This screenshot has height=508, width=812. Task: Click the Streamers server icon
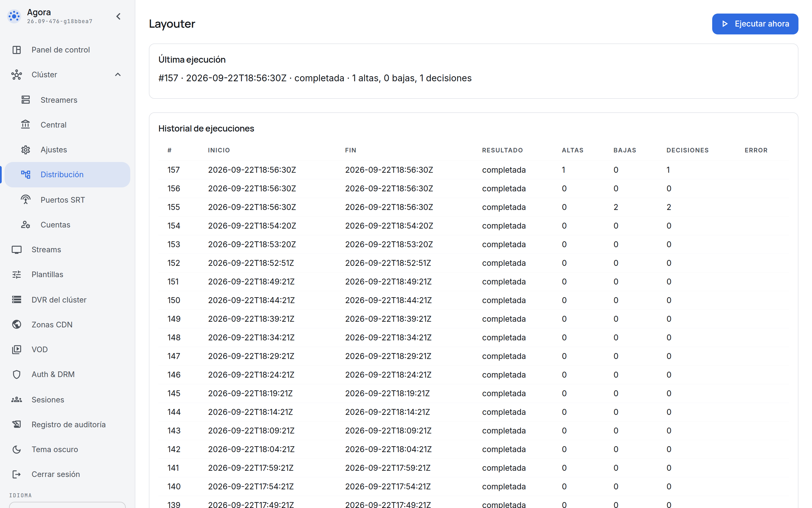26,100
